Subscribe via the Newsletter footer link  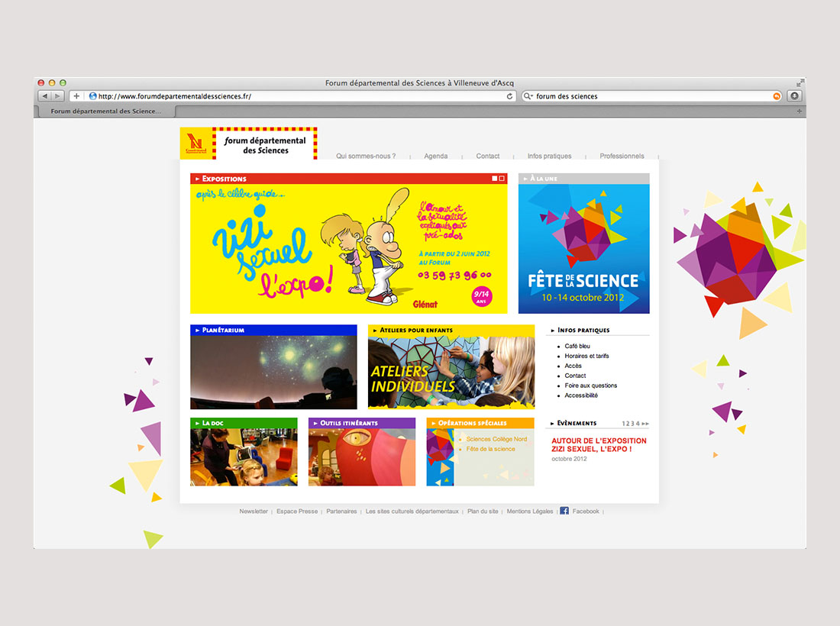[x=254, y=511]
